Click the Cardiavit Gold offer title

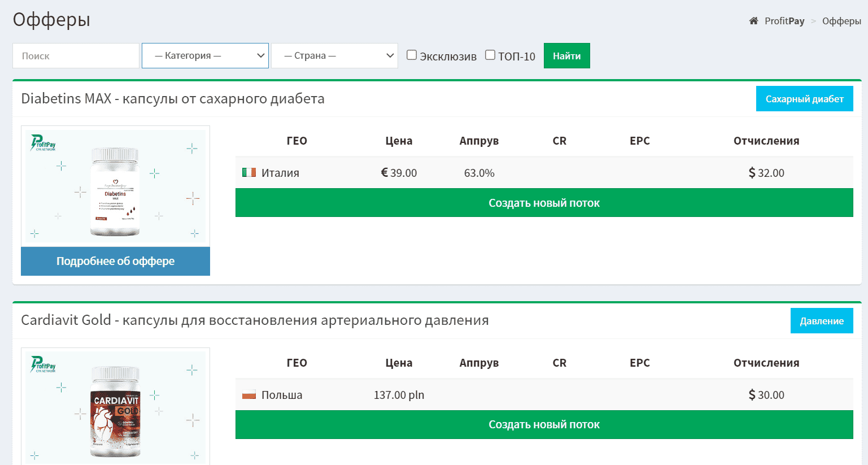coord(255,320)
